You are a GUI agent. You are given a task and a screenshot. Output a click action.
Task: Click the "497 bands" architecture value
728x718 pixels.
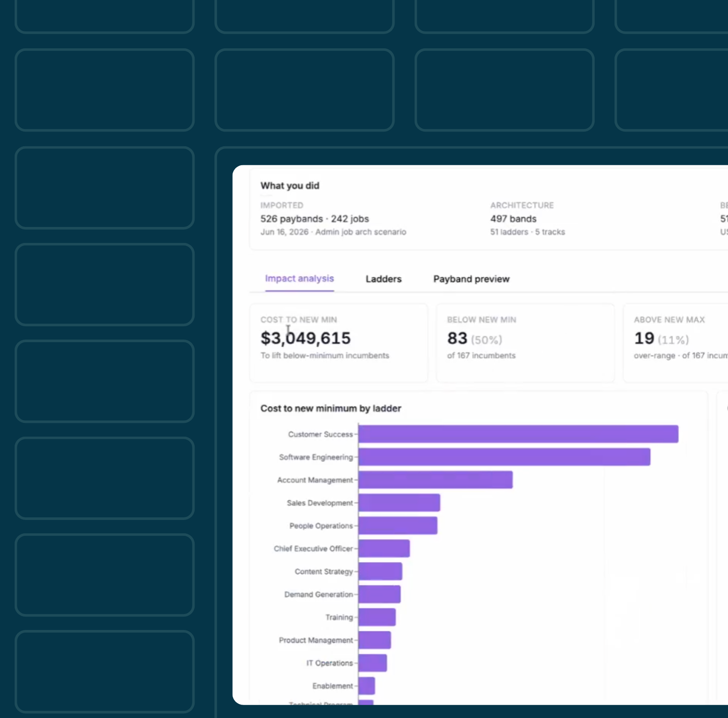(x=513, y=219)
